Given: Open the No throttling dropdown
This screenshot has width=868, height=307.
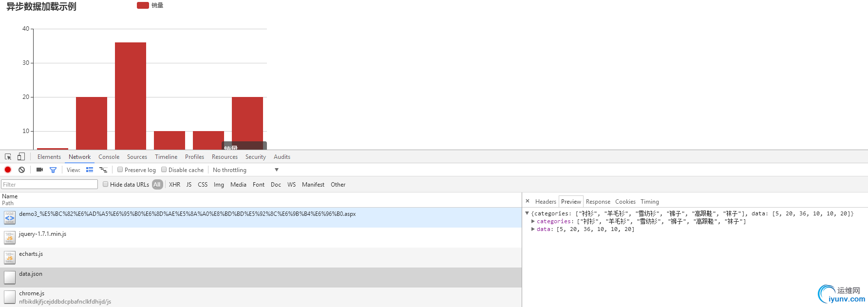Looking at the screenshot, I should [245, 170].
